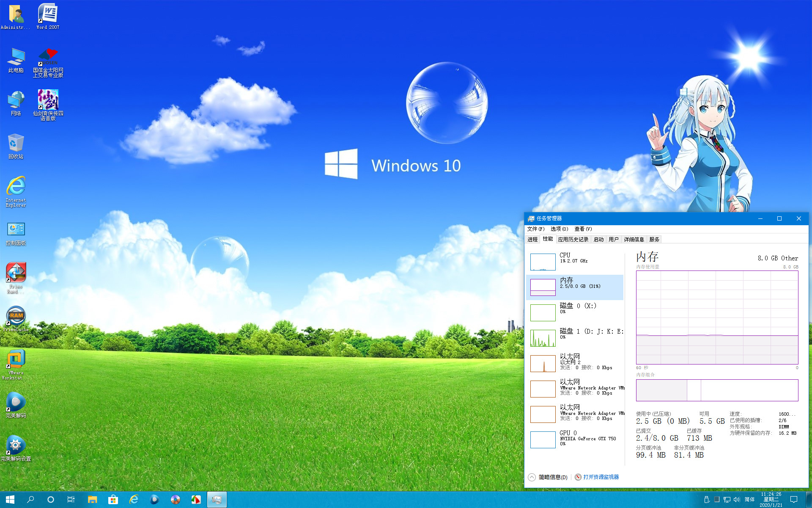Open the Administrator folder desktop icon
The width and height of the screenshot is (812, 508).
coord(16,17)
